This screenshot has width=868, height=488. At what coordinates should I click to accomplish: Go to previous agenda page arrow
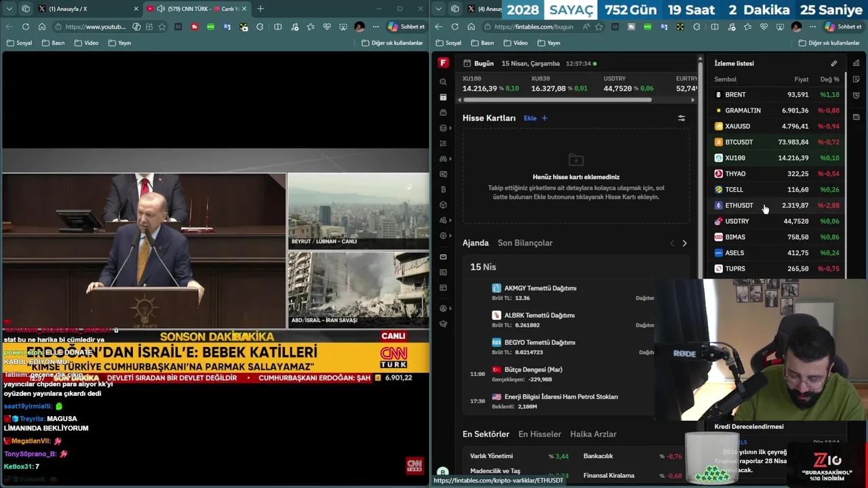(x=672, y=243)
